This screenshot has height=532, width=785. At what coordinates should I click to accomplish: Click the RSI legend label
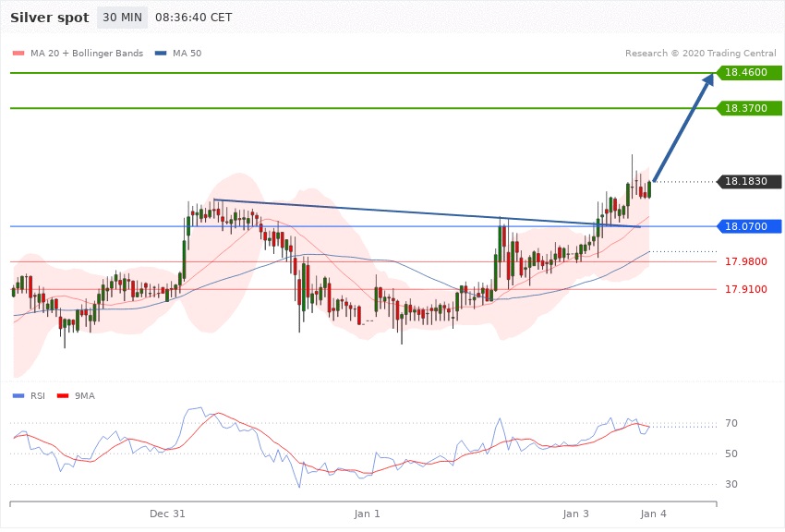(x=38, y=396)
